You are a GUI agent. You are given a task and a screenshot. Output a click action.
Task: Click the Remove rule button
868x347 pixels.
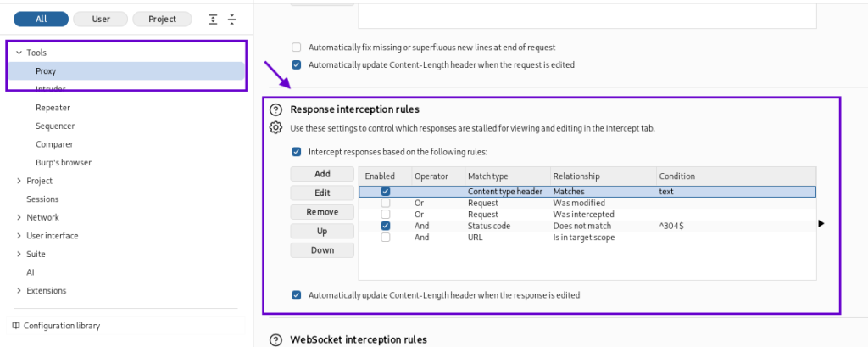pyautogui.click(x=322, y=212)
